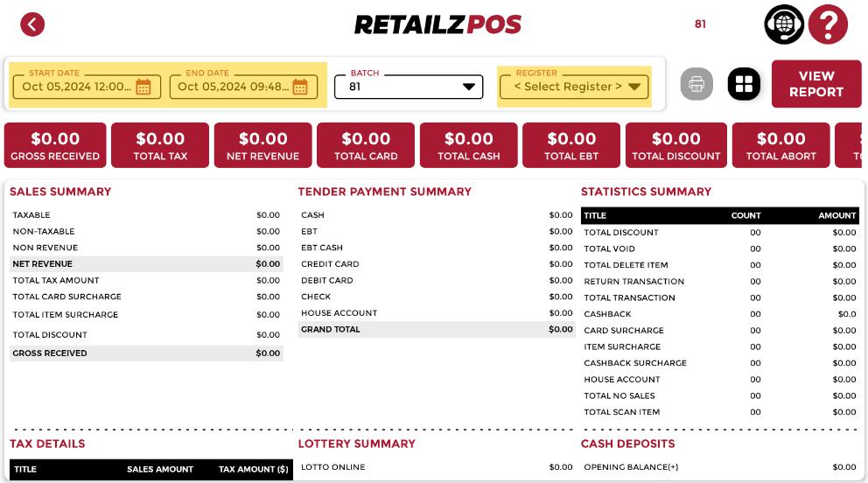Click the Total Transaction statistics row
This screenshot has height=483, width=868.
[x=719, y=297]
